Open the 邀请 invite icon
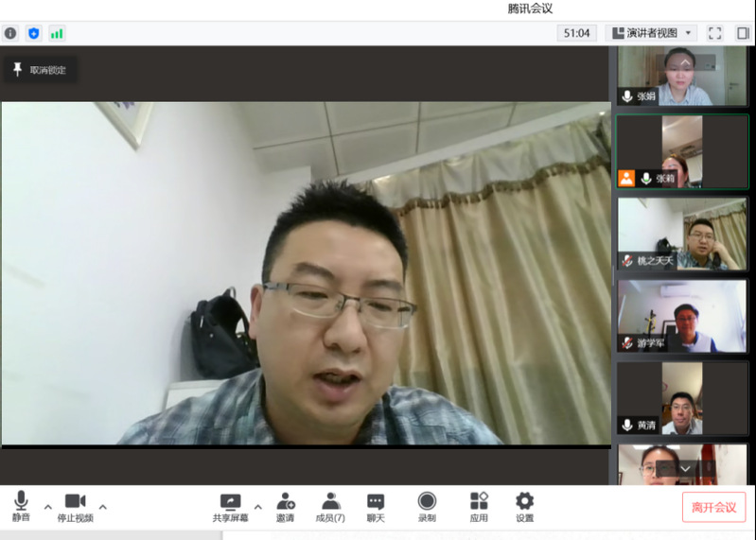The width and height of the screenshot is (756, 540). pyautogui.click(x=285, y=507)
